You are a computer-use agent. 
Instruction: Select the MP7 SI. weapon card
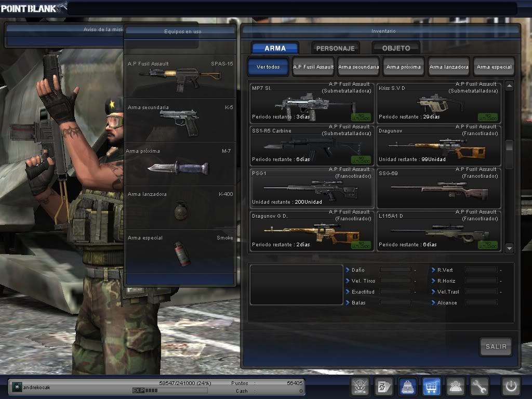click(x=312, y=102)
